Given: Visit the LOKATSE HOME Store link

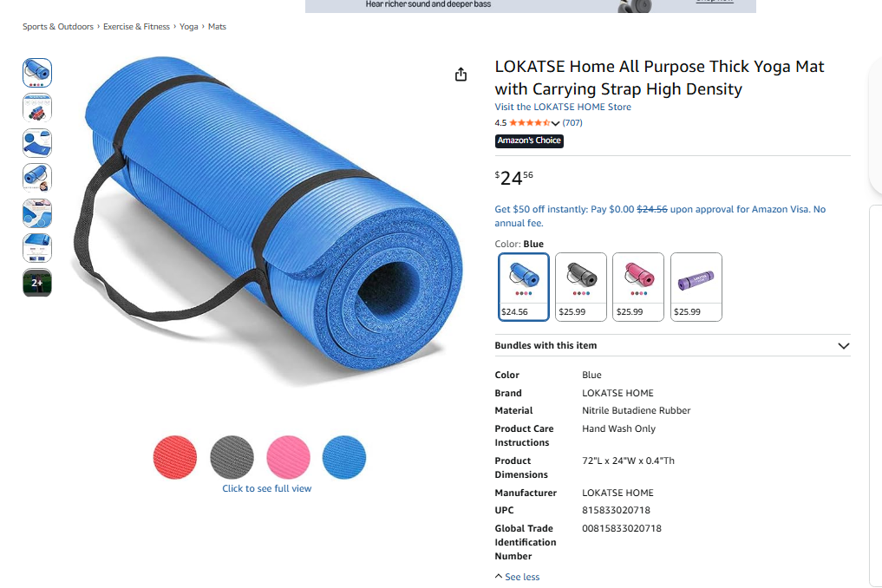Looking at the screenshot, I should coord(563,107).
